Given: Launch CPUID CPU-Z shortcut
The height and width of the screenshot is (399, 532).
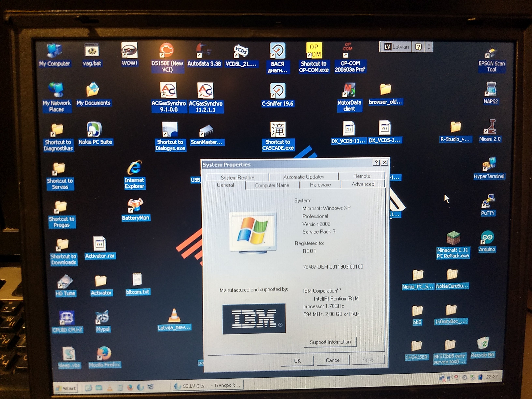Looking at the screenshot, I should [67, 318].
